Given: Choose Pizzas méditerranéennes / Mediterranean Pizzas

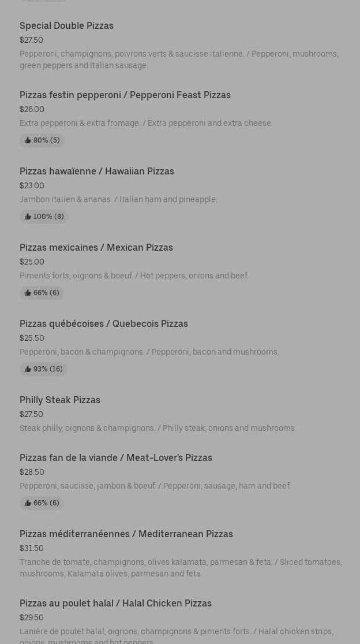Looking at the screenshot, I should click(126, 534).
